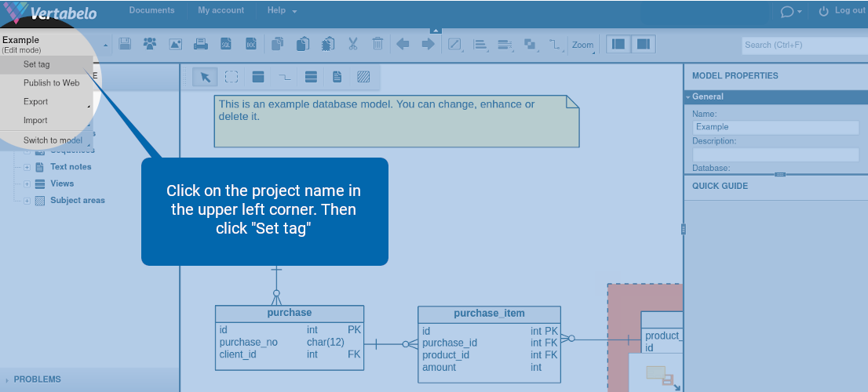Open the resize tool dropdown
The width and height of the screenshot is (868, 392).
(455, 45)
